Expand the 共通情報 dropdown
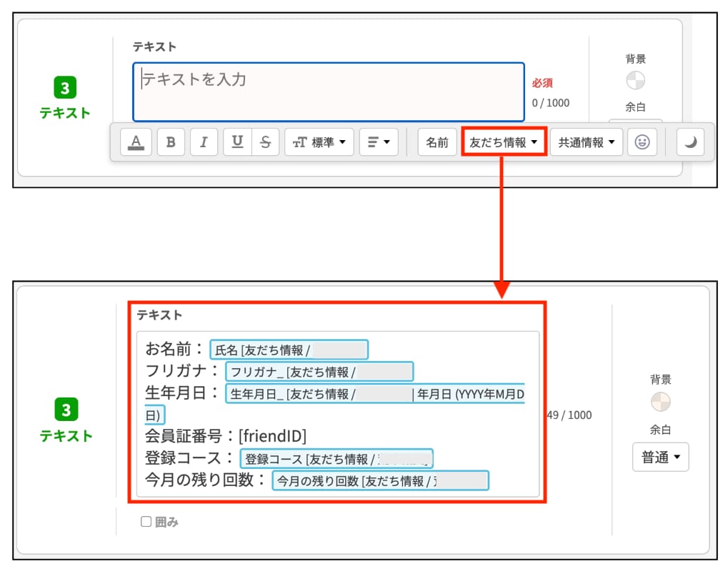The image size is (728, 569). click(586, 142)
